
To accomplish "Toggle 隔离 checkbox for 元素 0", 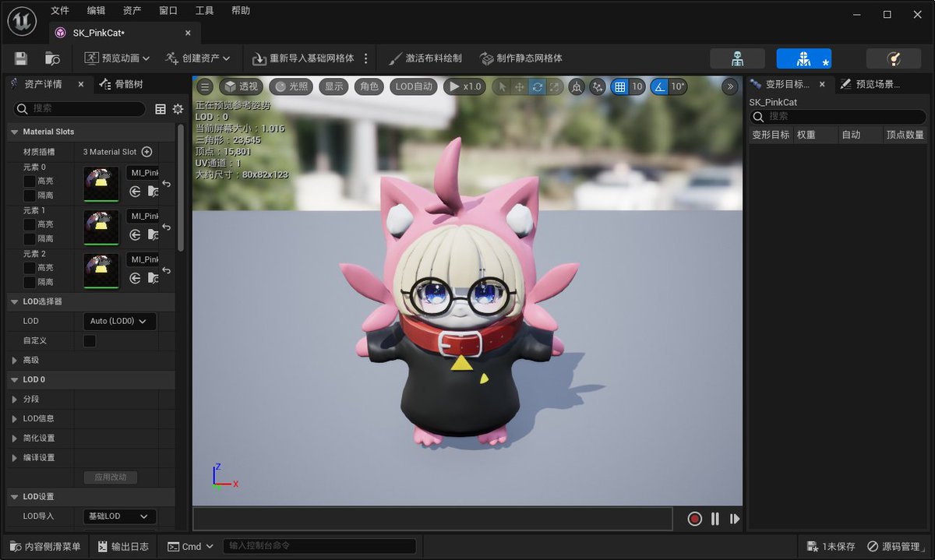I will coord(29,195).
